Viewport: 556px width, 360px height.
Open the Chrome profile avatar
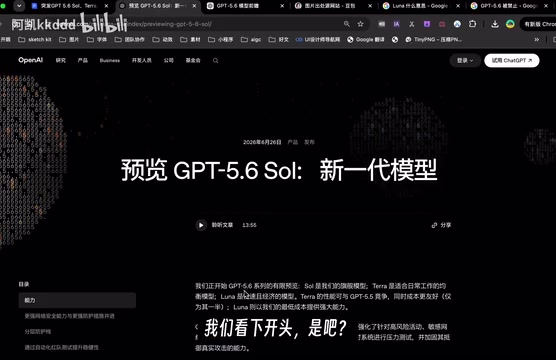tap(510, 24)
